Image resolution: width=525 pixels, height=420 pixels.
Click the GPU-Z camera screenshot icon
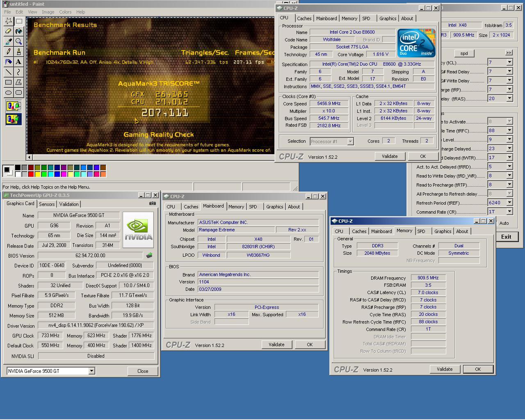pyautogui.click(x=152, y=203)
